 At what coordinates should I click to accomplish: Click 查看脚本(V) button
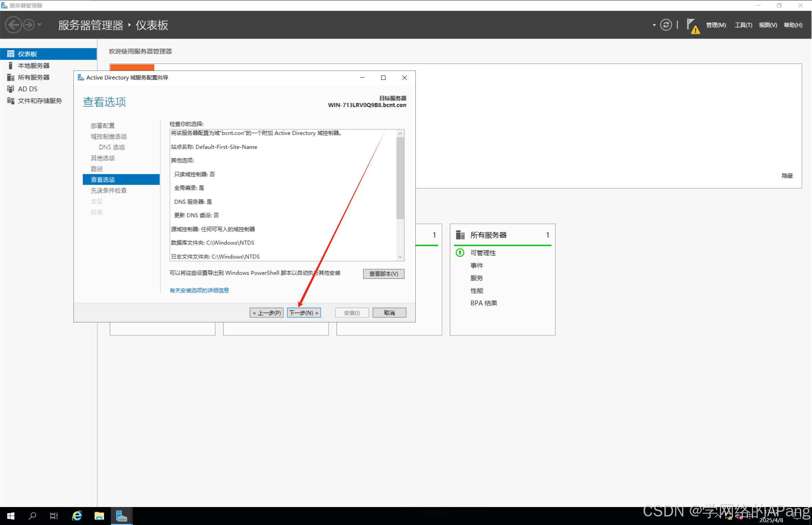[383, 274]
